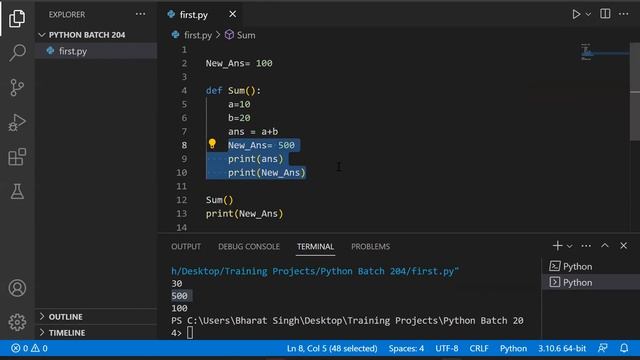Open the Run and Debug view
640x360 pixels.
[17, 122]
